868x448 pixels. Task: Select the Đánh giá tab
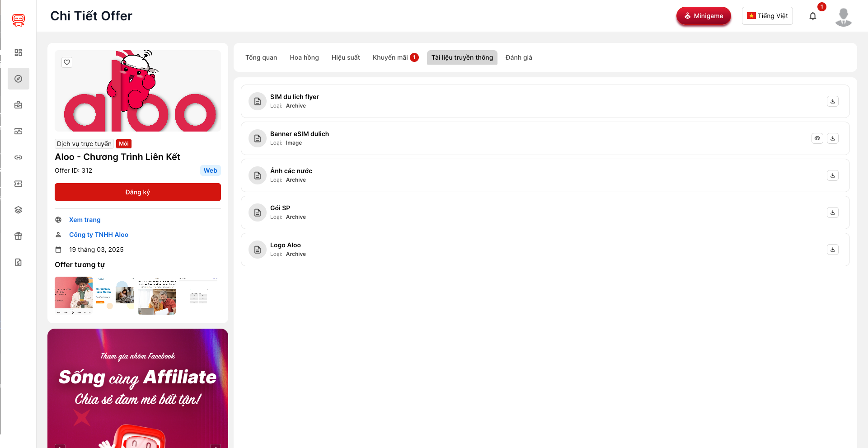pyautogui.click(x=518, y=57)
